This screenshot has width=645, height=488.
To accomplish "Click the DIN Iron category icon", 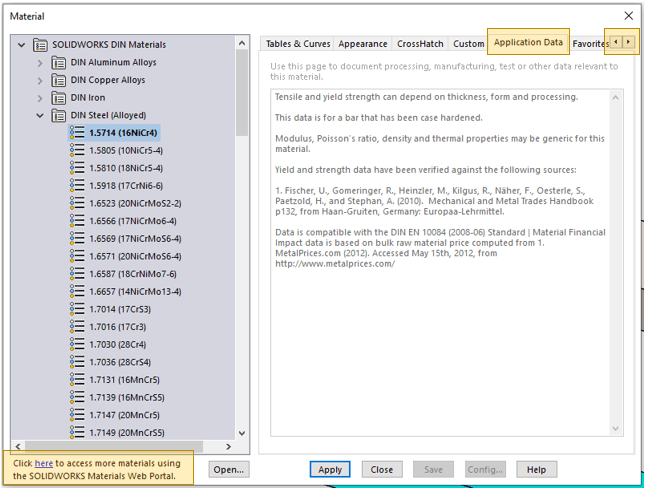I will click(58, 98).
